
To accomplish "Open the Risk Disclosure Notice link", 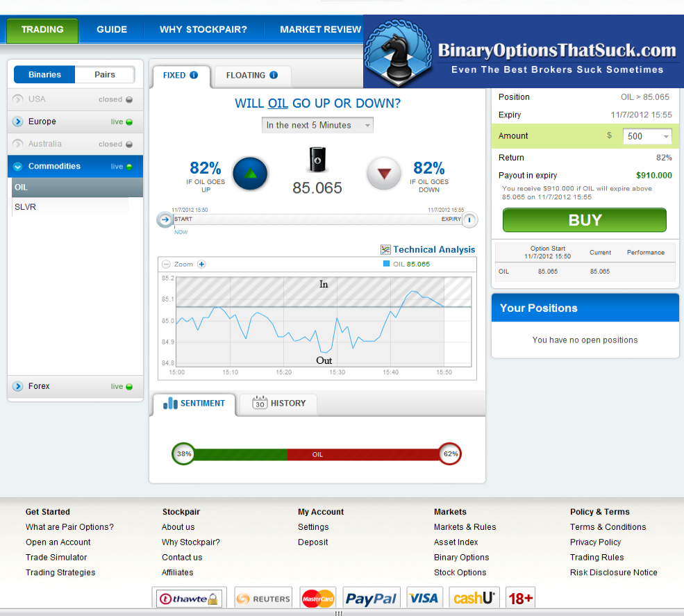I will tap(613, 572).
